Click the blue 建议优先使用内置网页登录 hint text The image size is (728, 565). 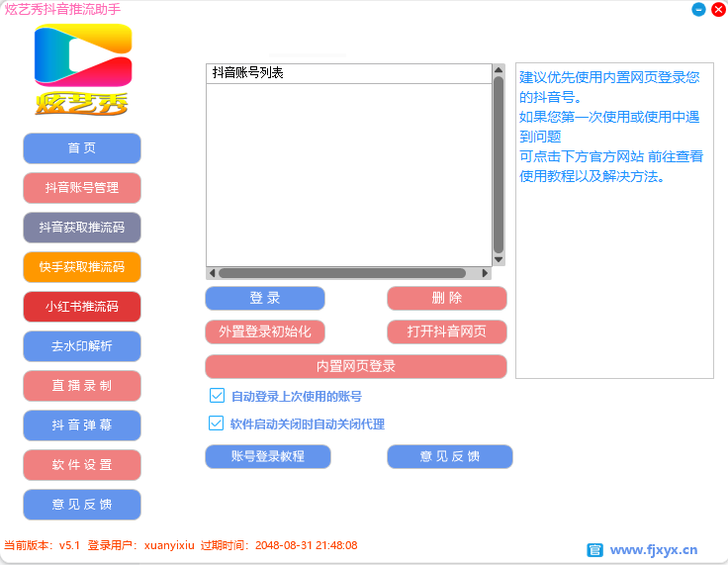click(x=611, y=127)
